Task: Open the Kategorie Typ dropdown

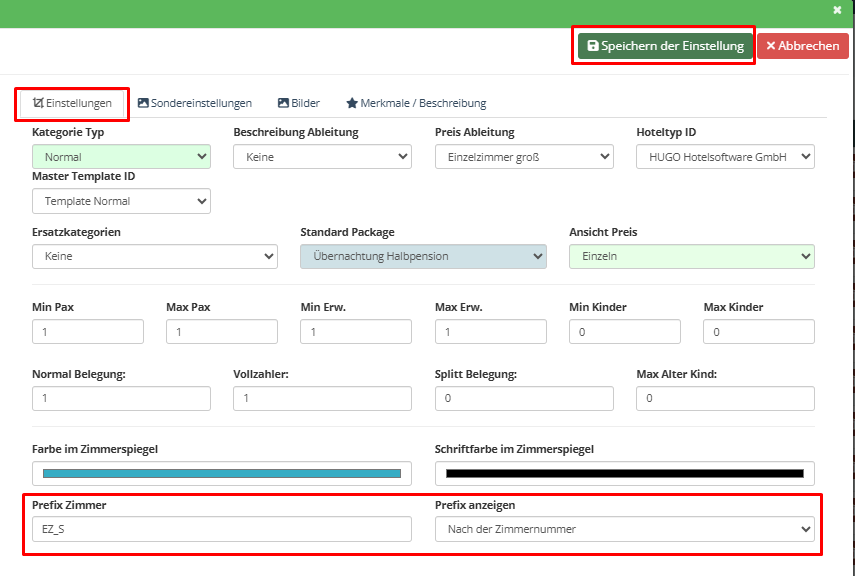Action: [x=121, y=157]
